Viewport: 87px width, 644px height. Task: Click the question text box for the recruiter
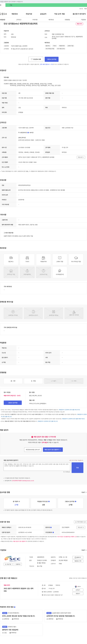(x=37, y=467)
